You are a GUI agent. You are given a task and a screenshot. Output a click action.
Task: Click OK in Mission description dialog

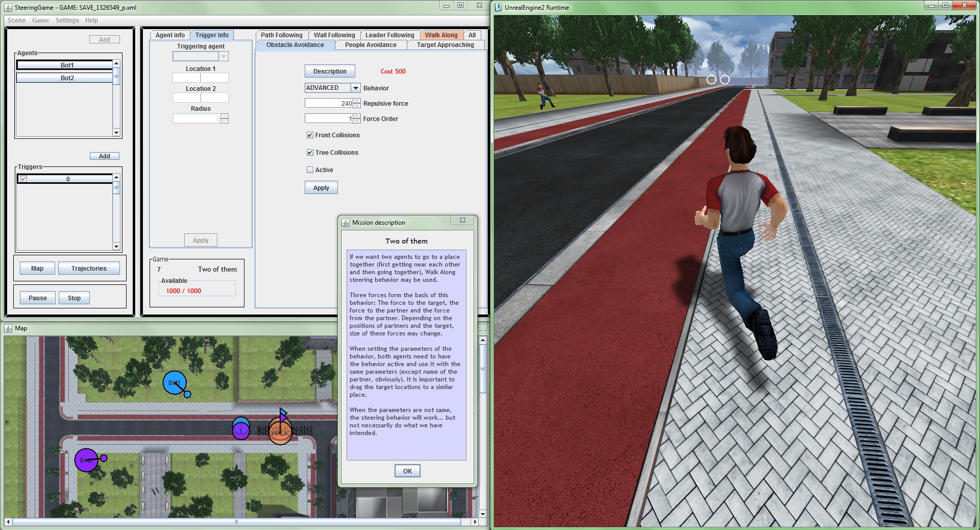tap(407, 471)
